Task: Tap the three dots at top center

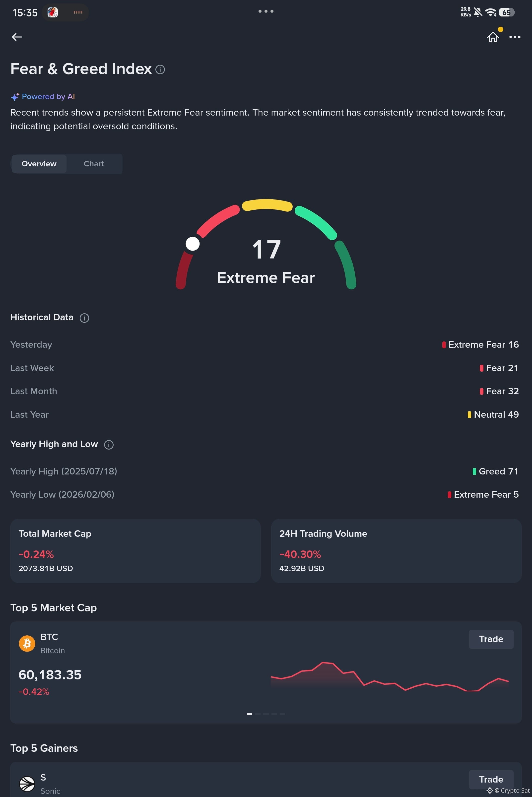Action: point(266,11)
